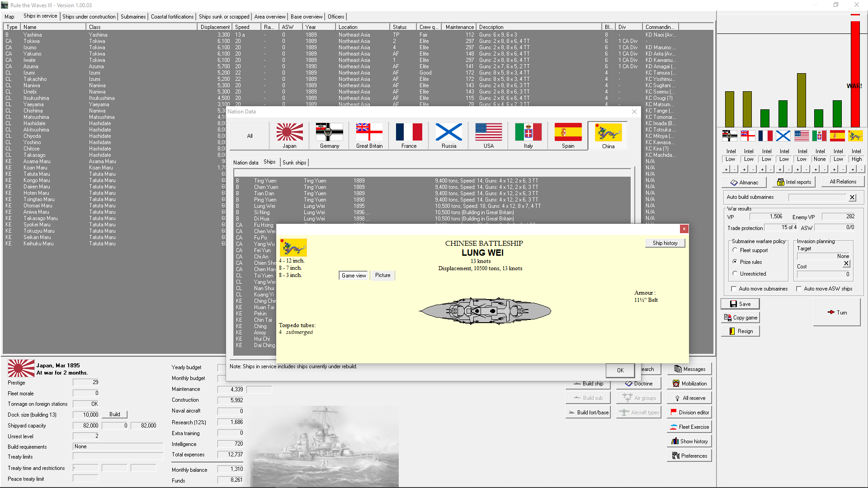Select the Tian Dan battleship row
Viewport: 868px width, 488px height.
[x=432, y=193]
